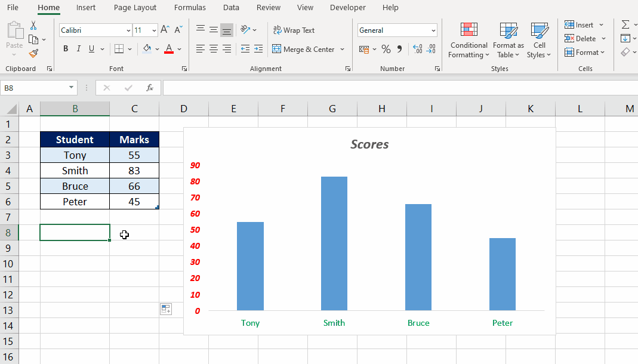
Task: Apply Percent Style formatting
Action: click(x=385, y=49)
